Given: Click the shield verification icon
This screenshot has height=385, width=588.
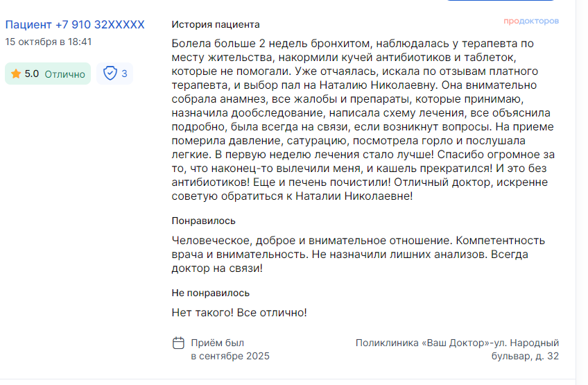Looking at the screenshot, I should click(110, 74).
